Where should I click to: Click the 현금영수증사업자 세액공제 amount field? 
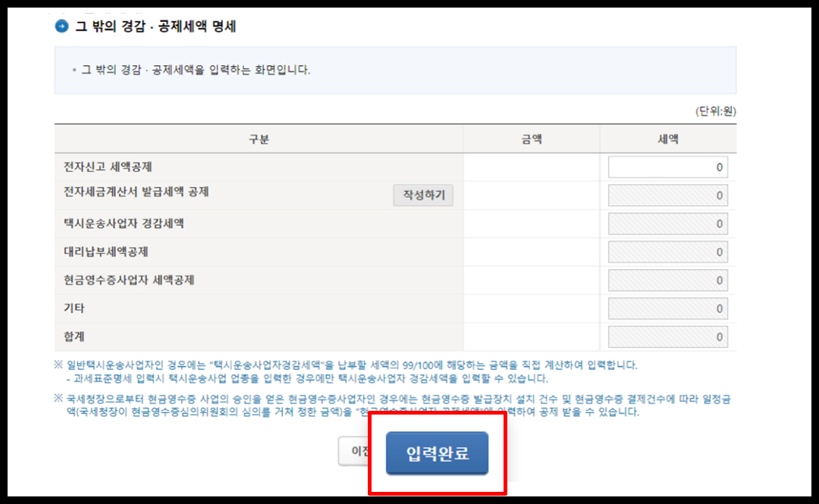click(668, 280)
